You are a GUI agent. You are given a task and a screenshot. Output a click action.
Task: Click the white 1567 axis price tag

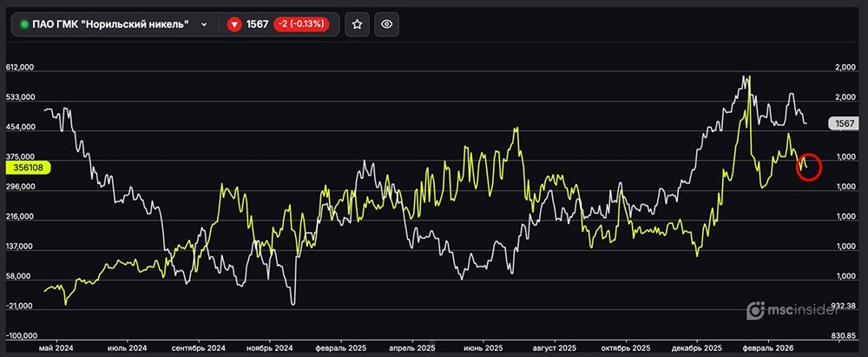843,124
